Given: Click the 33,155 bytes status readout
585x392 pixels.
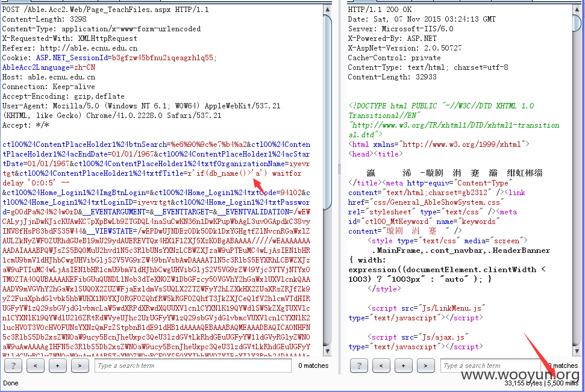Looking at the screenshot, I should [524, 383].
